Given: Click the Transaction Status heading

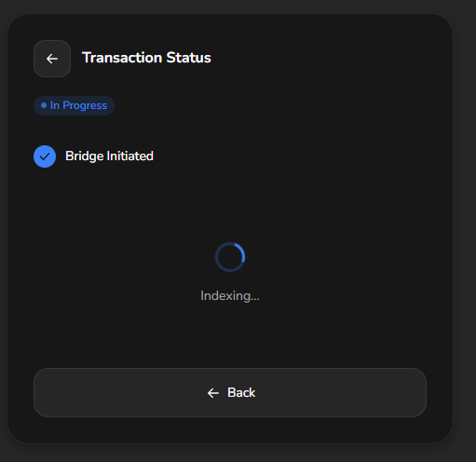Looking at the screenshot, I should tap(146, 58).
